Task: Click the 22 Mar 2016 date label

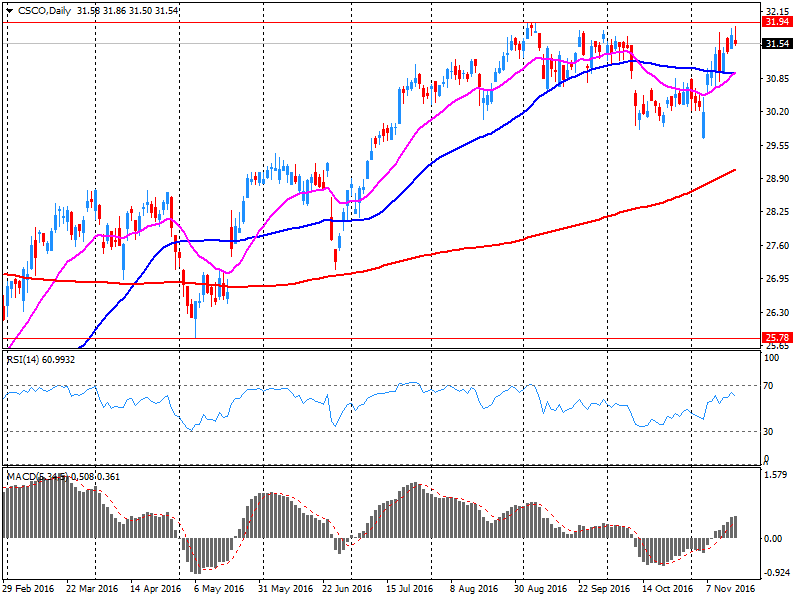Action: click(92, 588)
